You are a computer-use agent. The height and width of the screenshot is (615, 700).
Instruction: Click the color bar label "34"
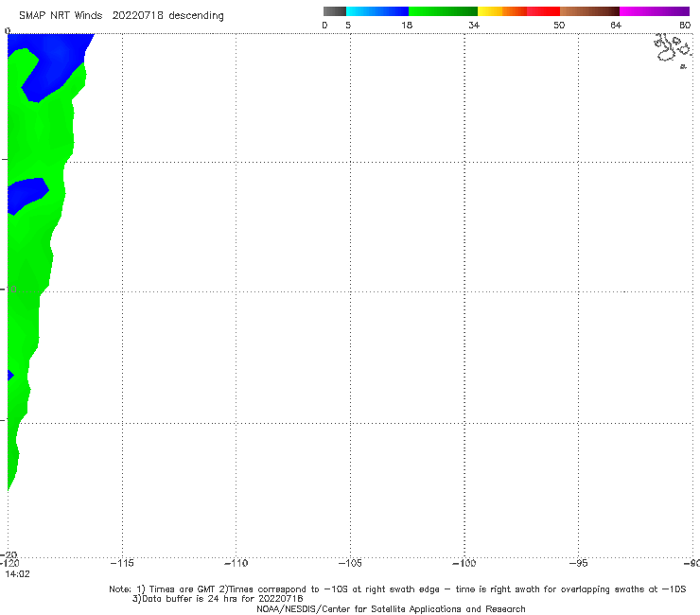coord(474,26)
